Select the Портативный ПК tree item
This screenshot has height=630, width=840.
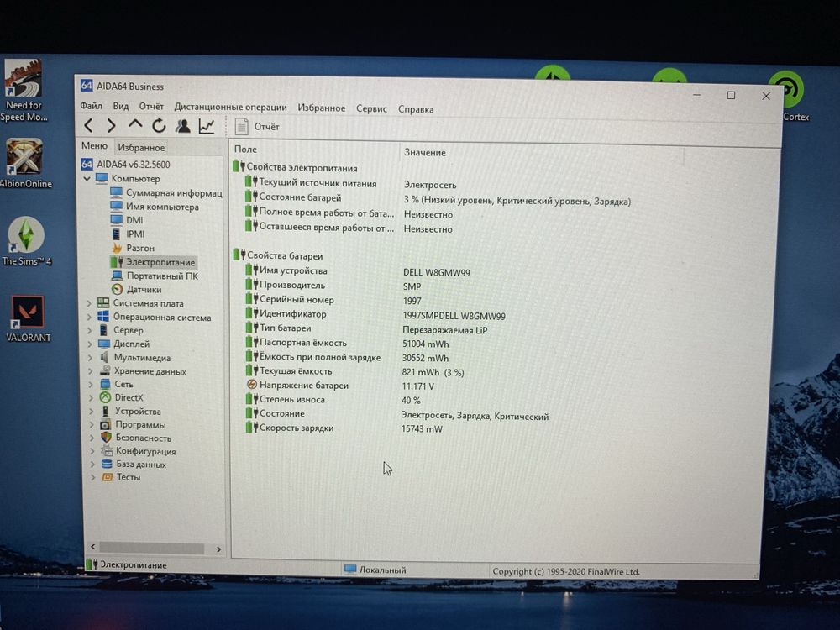tap(155, 276)
